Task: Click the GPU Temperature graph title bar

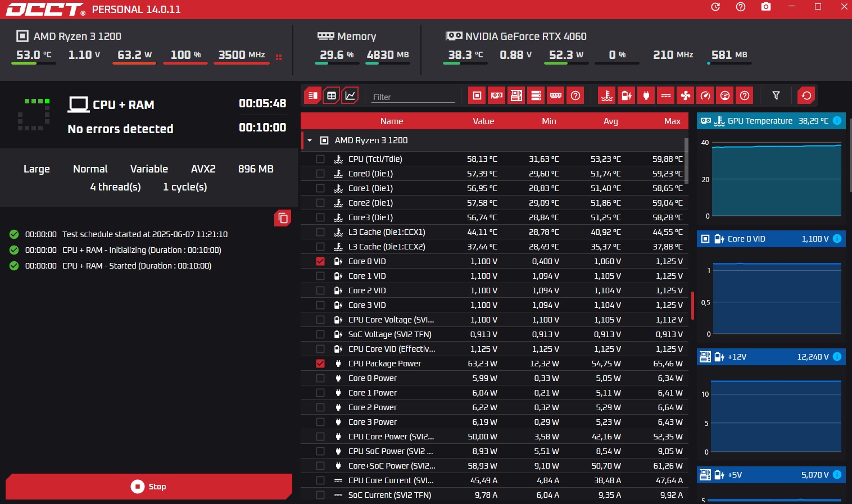Action: click(771, 121)
